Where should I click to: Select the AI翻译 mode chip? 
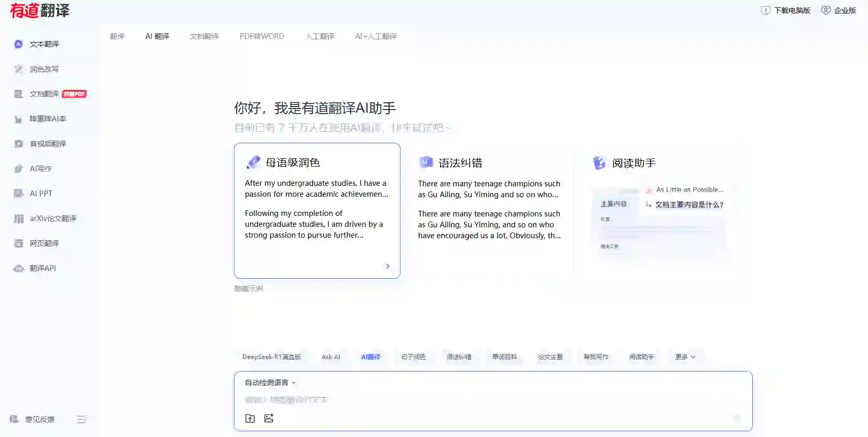(x=370, y=357)
